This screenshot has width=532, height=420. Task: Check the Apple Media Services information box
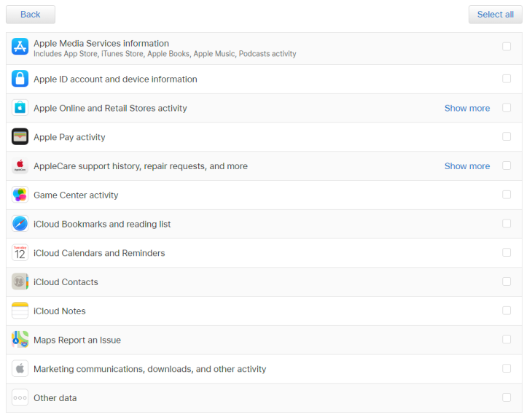pos(506,47)
